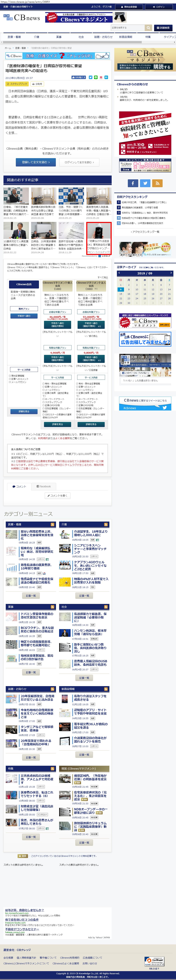The height and width of the screenshot is (980, 176).
Task: Click ログインして全文を読む button
Action: (79, 162)
